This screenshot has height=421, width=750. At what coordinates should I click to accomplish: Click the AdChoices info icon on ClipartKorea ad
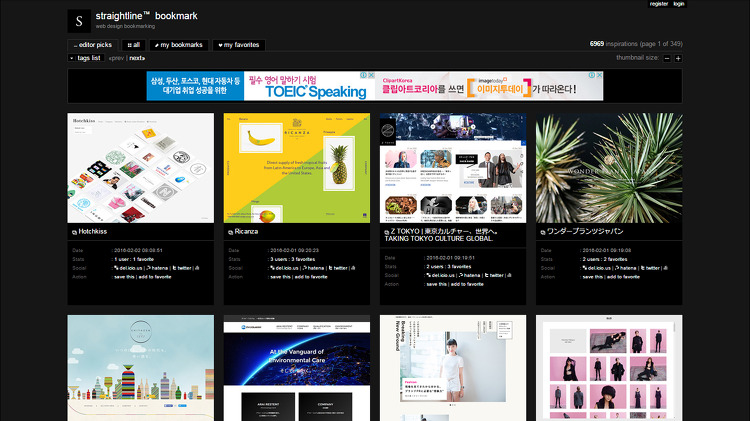[x=592, y=75]
